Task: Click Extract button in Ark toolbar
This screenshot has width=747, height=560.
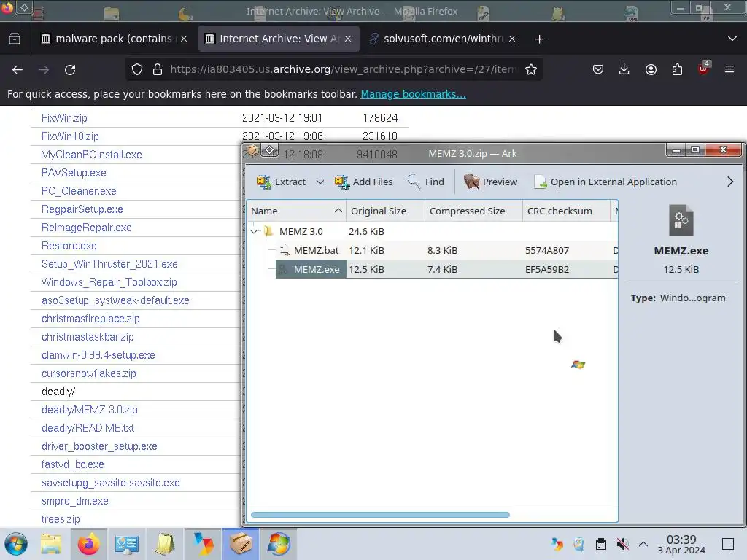Action: coord(281,182)
